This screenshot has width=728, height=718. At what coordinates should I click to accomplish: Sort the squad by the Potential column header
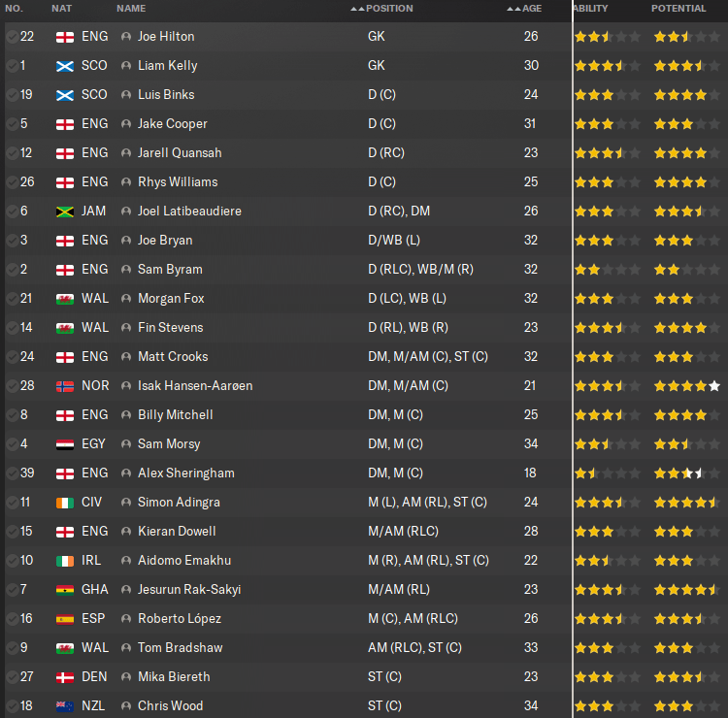[678, 9]
